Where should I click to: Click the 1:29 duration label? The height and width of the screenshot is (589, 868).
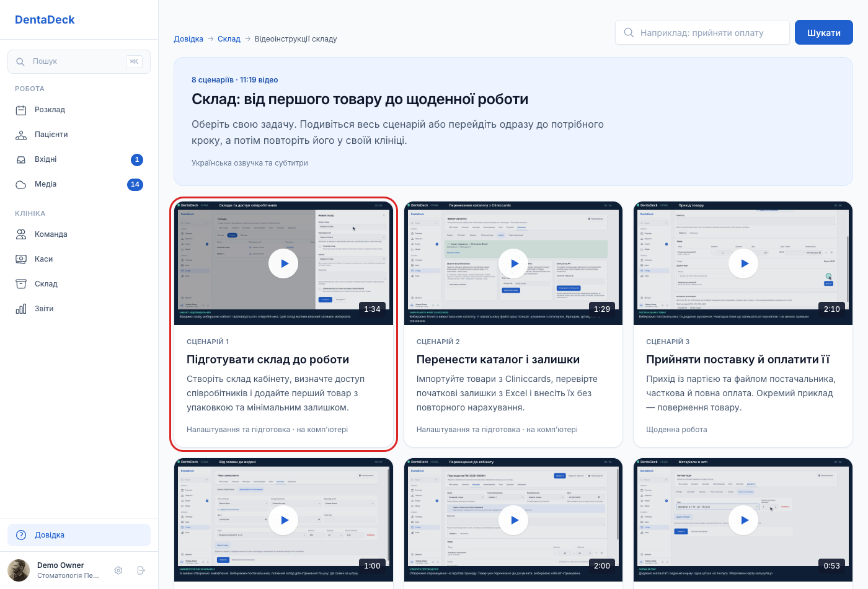click(x=602, y=309)
